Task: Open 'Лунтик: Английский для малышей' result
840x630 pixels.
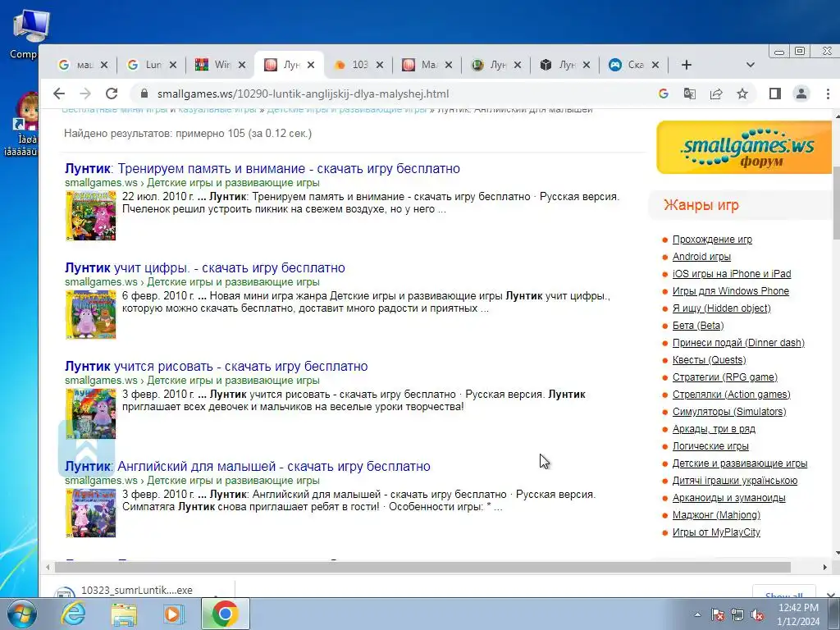Action: (x=247, y=466)
